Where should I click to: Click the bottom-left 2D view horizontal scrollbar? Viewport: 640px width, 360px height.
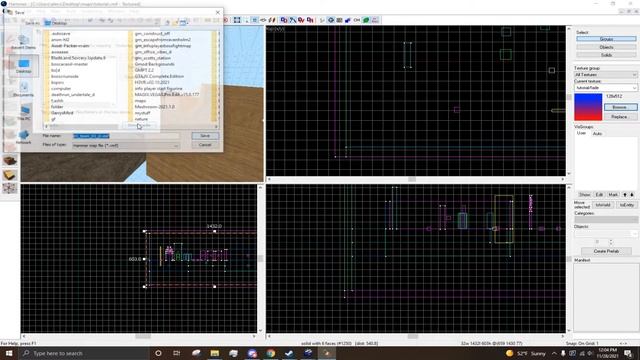[139, 336]
